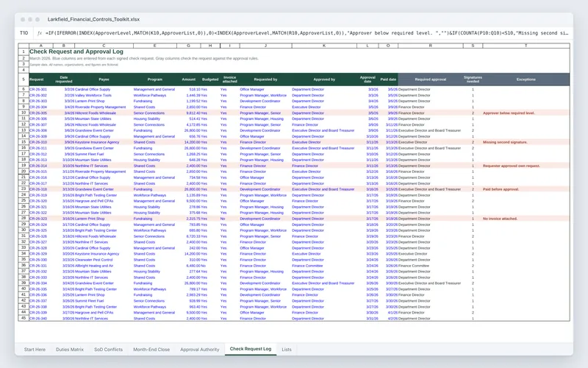Viewport: 588px width, 368px height.
Task: Click the 'Amount' heading cell
Action: pyautogui.click(x=189, y=79)
